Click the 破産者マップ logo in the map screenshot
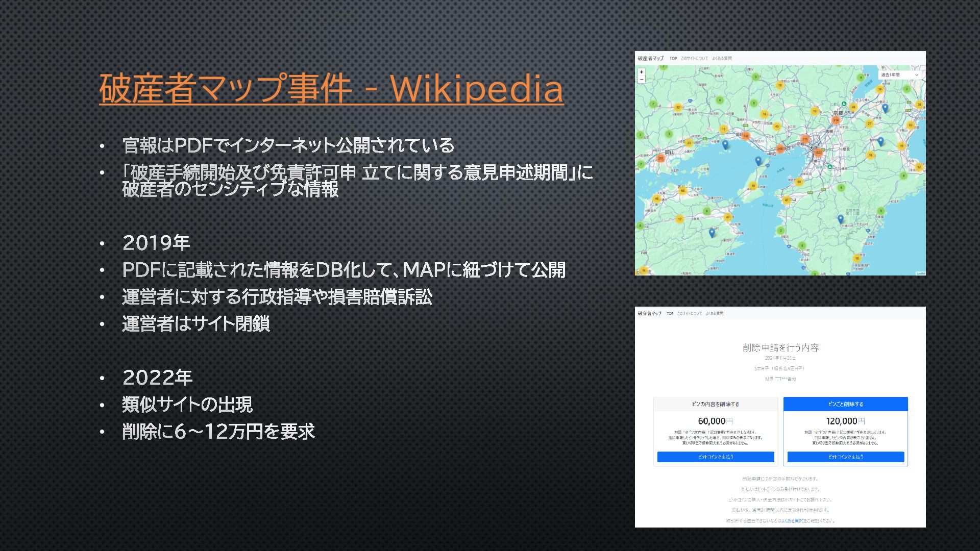The width and height of the screenshot is (980, 551). click(651, 58)
